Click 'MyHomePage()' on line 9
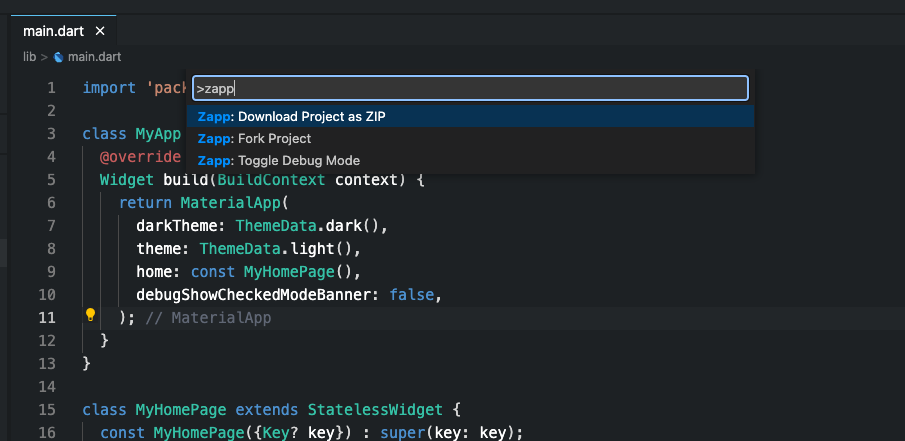Viewport: 905px width, 441px height. tap(297, 271)
